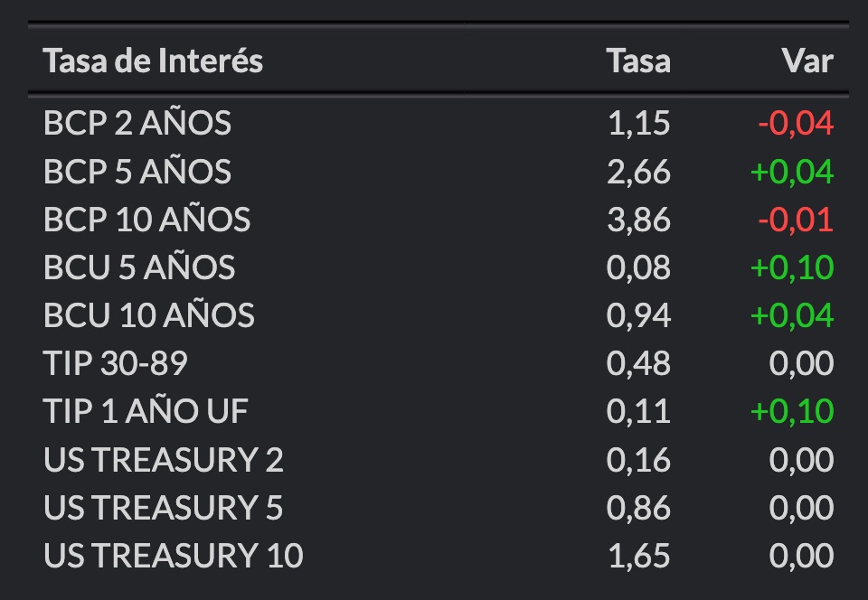868x600 pixels.
Task: Click the +0,10 variation of TIP 1 AÑO UF
Action: [x=792, y=411]
